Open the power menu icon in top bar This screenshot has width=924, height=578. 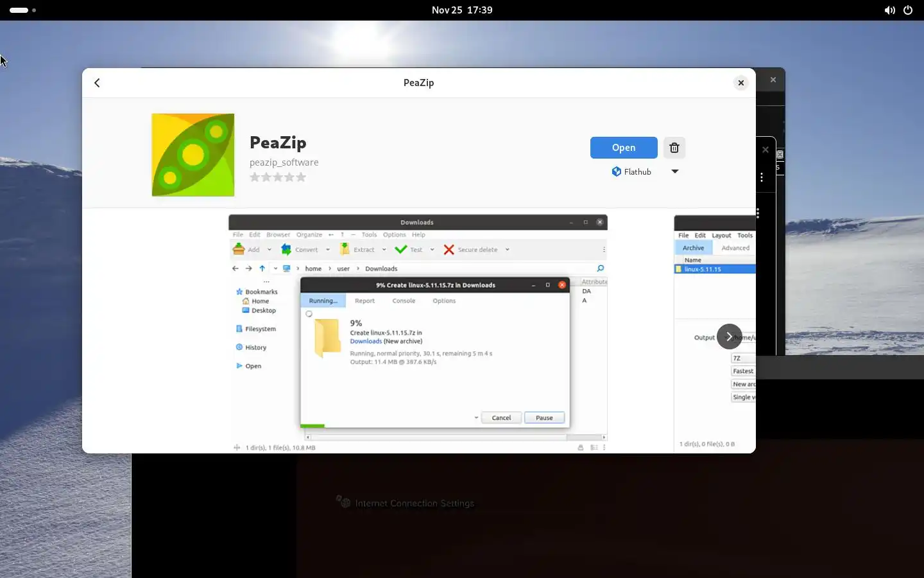(x=908, y=10)
